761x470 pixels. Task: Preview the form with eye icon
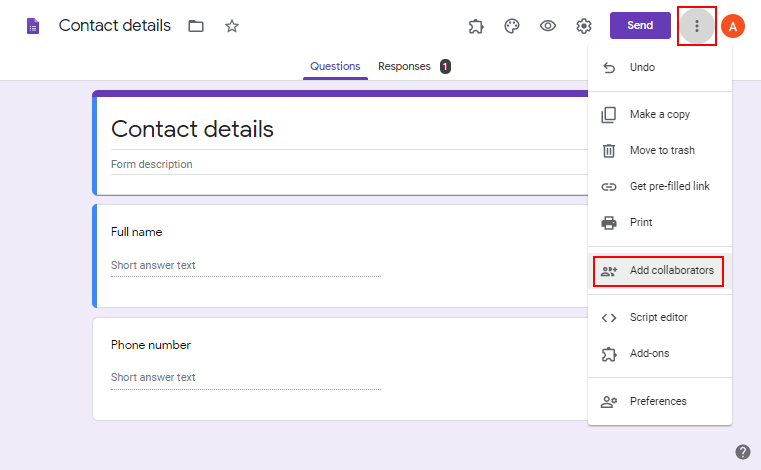pos(548,26)
